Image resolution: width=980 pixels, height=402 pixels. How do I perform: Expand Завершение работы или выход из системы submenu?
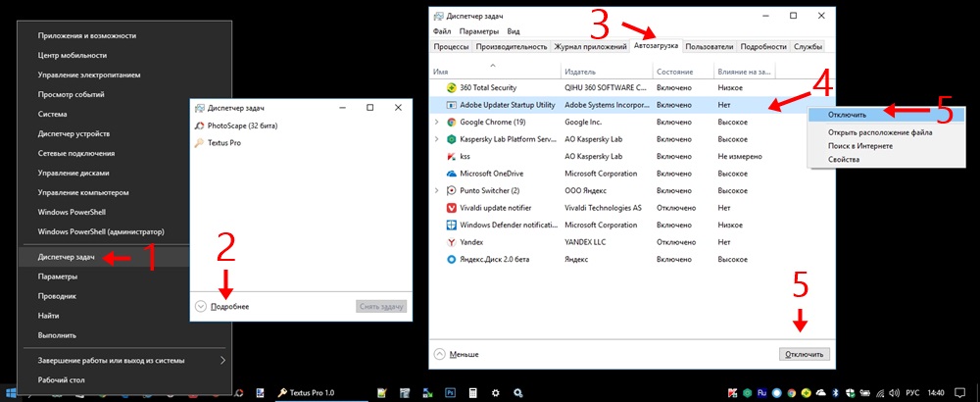click(222, 360)
